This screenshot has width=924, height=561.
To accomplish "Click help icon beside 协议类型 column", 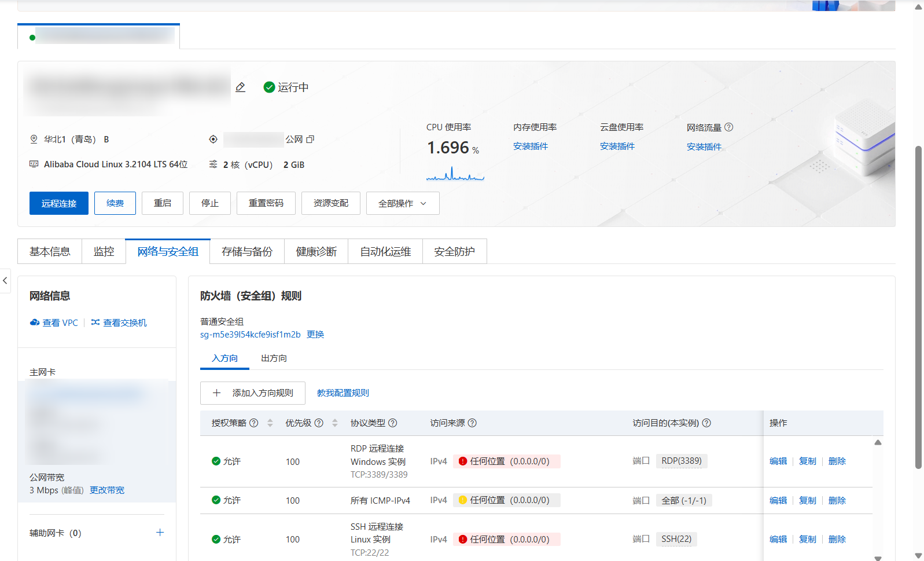I will pyautogui.click(x=393, y=423).
